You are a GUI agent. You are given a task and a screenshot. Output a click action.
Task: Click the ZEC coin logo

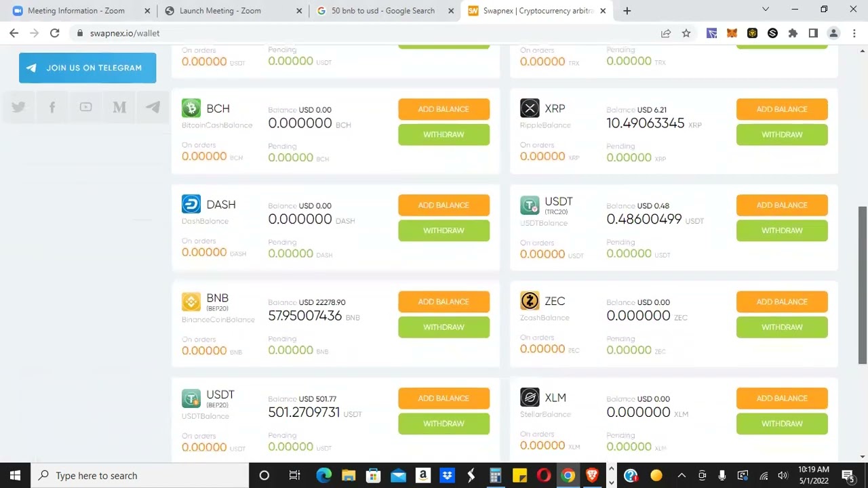[x=530, y=301]
